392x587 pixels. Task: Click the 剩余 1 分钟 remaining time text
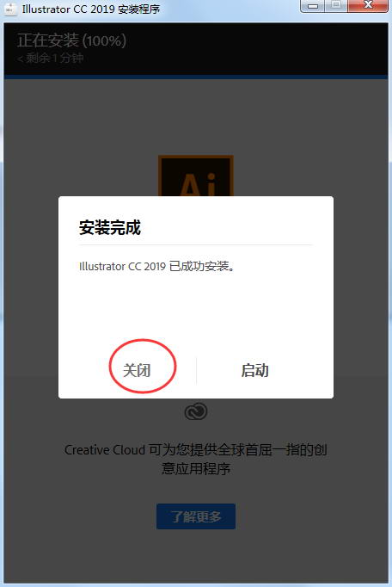(x=50, y=58)
